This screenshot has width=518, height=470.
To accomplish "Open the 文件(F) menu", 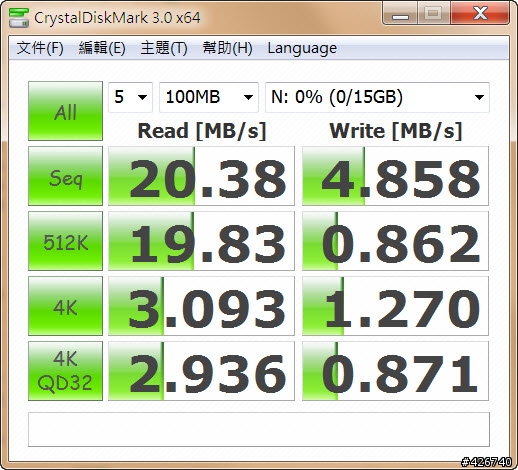I will [40, 48].
